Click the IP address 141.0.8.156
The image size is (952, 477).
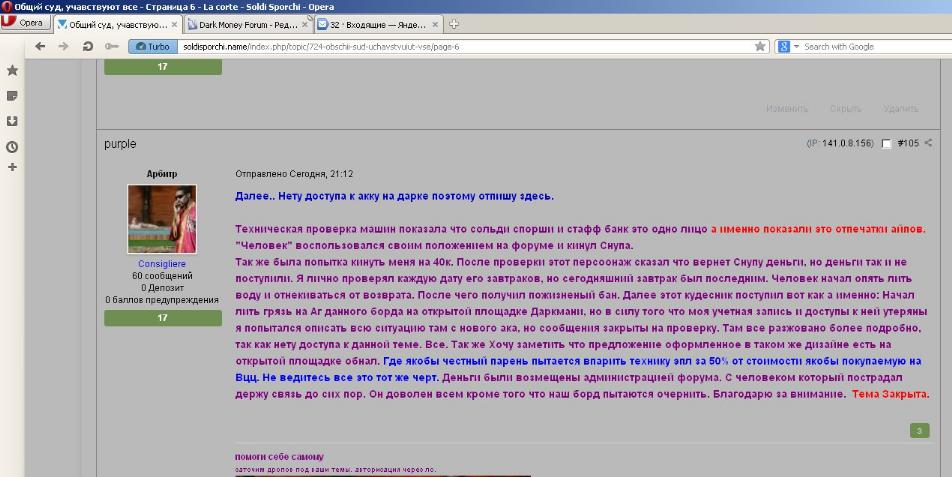point(847,143)
